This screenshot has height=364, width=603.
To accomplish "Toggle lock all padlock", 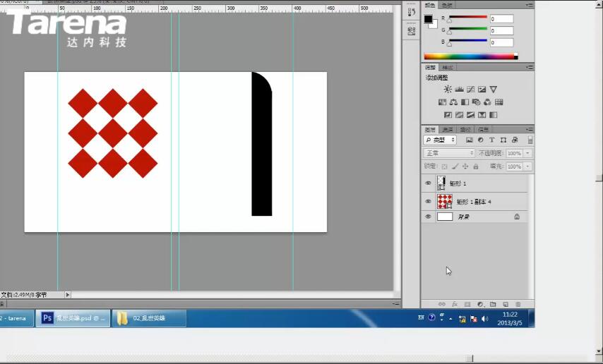I will (x=476, y=166).
